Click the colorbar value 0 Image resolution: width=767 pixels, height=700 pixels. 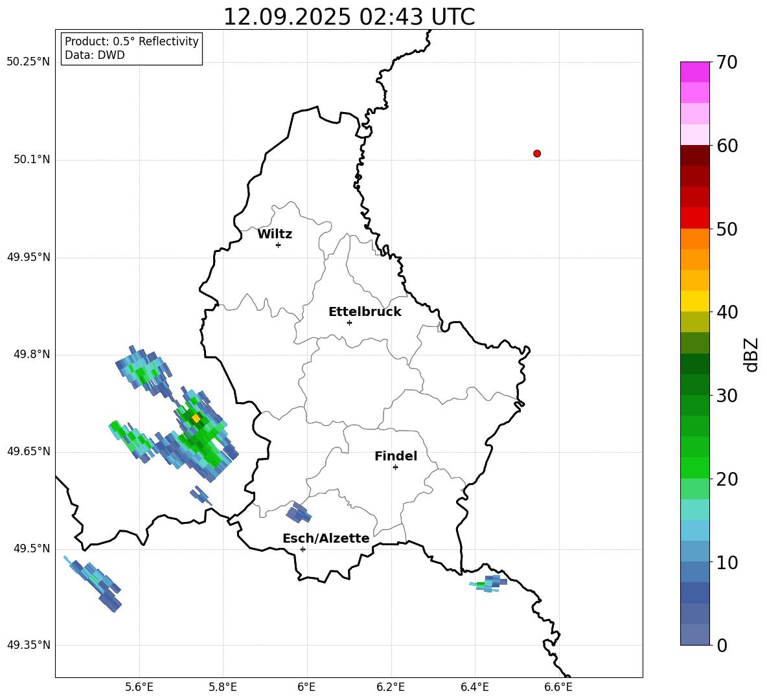(x=722, y=645)
